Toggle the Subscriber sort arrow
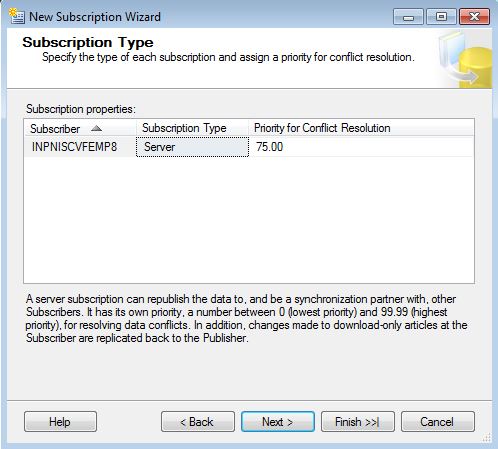This screenshot has width=498, height=449. (96, 128)
